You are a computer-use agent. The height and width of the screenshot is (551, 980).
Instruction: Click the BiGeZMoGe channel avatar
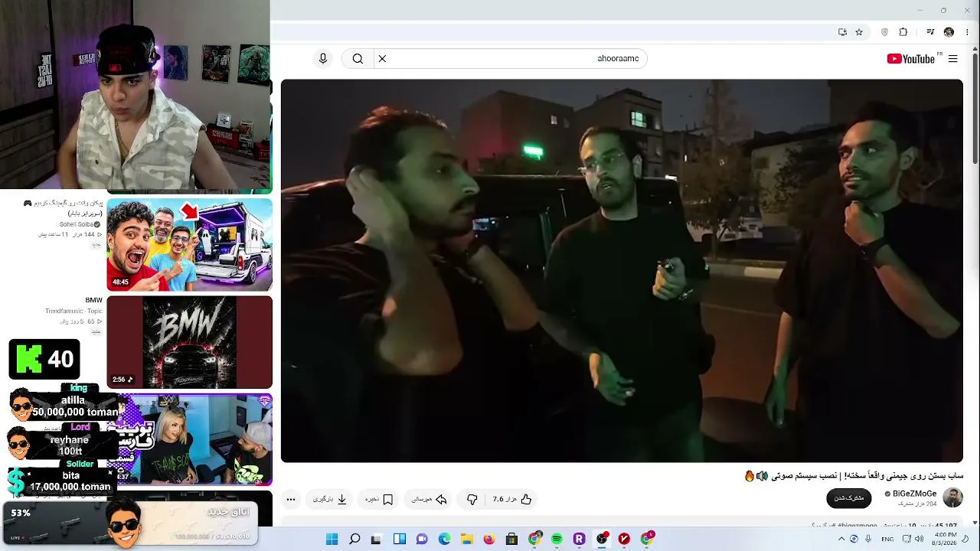(952, 497)
